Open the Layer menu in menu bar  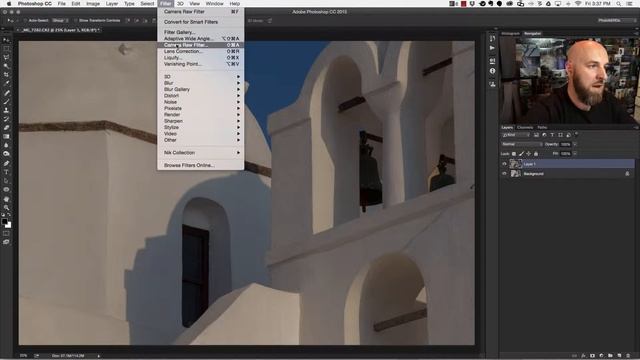click(x=112, y=4)
